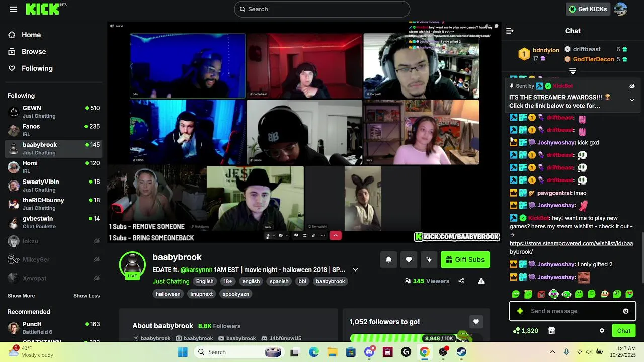Report stream using warning triangle icon
This screenshot has width=644, height=362.
481,281
